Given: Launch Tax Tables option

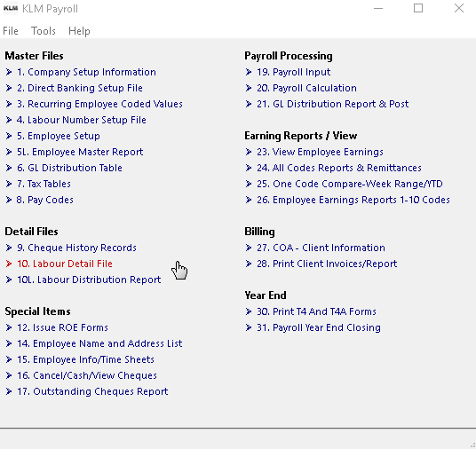Looking at the screenshot, I should 44,184.
